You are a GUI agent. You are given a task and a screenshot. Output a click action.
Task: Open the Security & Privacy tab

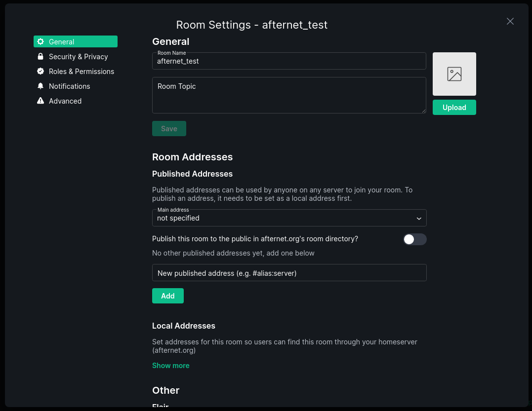pyautogui.click(x=78, y=57)
